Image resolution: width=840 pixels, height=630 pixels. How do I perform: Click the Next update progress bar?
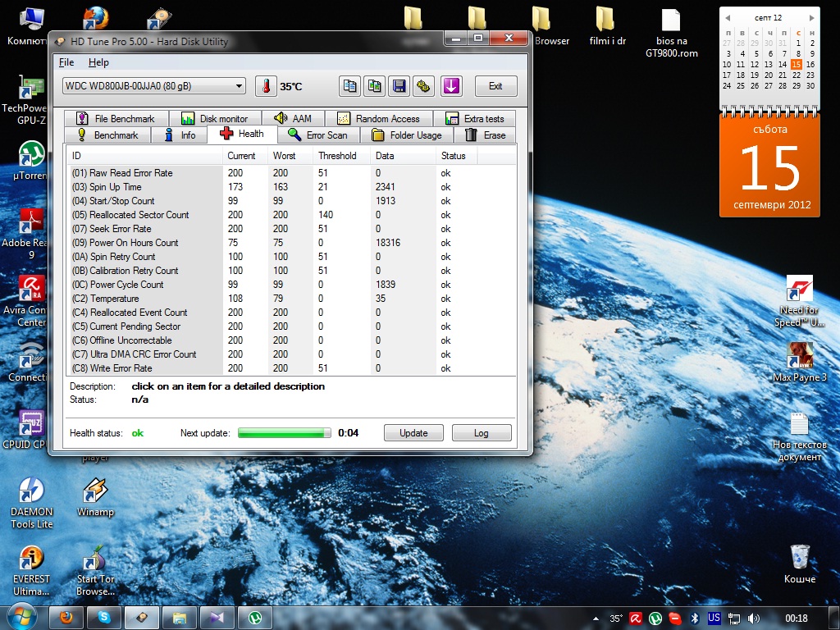(x=285, y=433)
